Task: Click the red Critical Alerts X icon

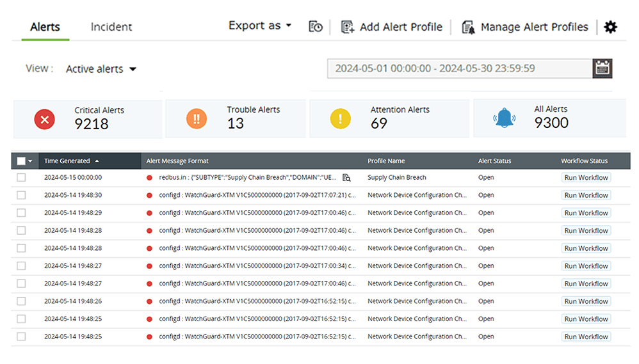Action: (44, 119)
